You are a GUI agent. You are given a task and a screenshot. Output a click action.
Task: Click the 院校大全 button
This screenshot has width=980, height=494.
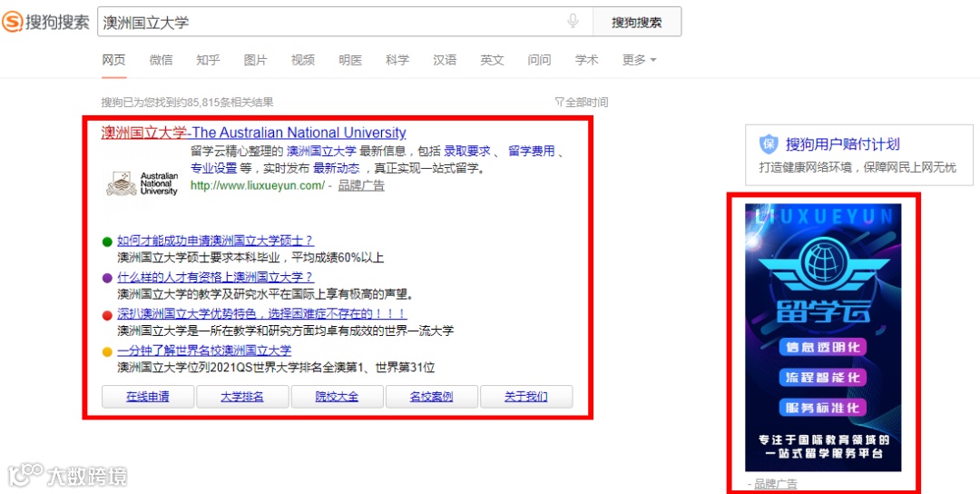tap(337, 397)
